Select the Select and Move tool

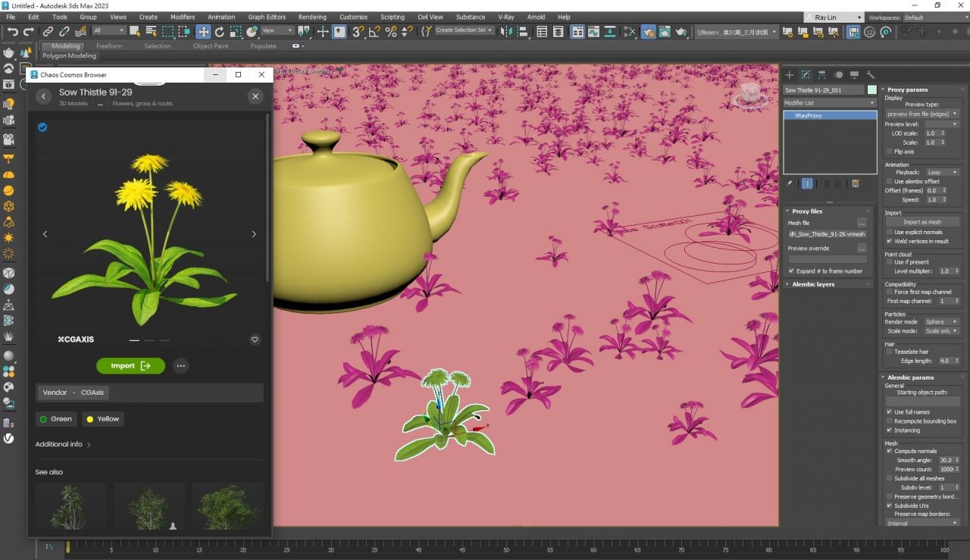tap(203, 31)
